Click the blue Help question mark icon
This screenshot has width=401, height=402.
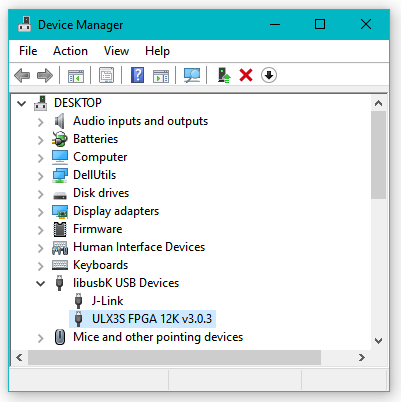(x=137, y=75)
